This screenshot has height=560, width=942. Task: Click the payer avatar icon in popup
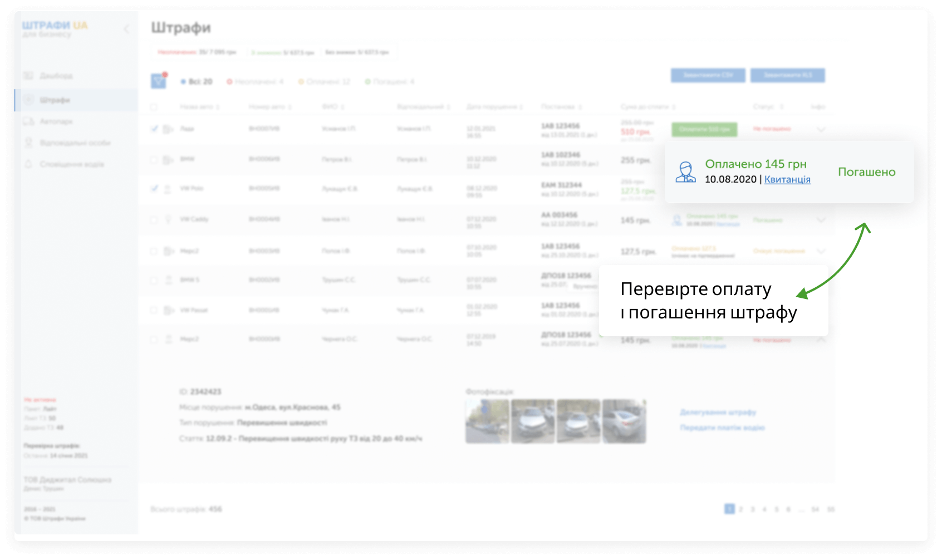pos(685,172)
